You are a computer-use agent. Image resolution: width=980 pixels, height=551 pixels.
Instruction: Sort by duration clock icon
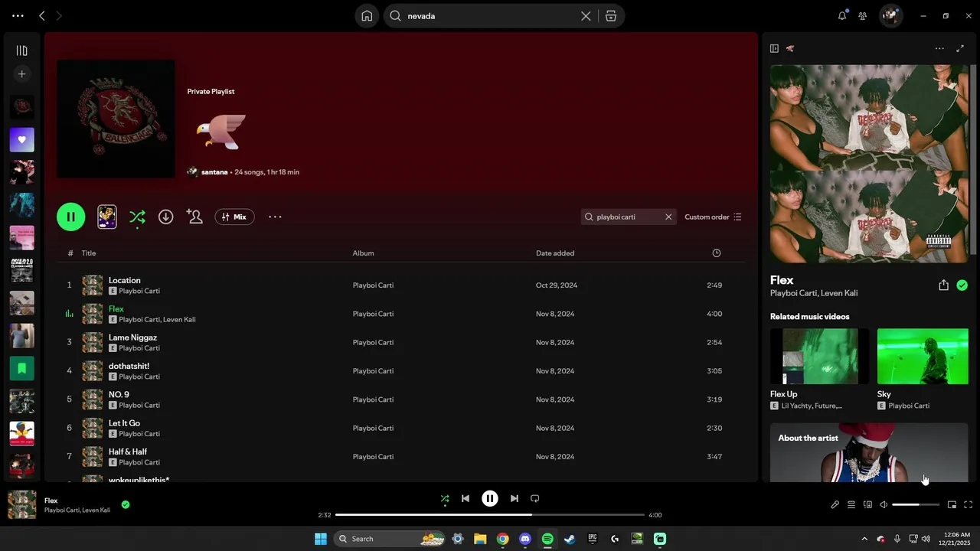[x=717, y=253]
